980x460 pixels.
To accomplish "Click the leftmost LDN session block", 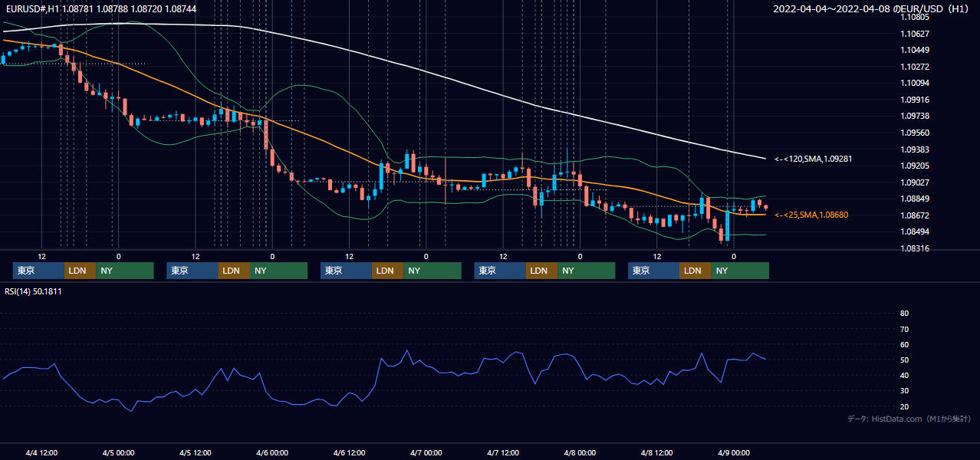I will point(80,271).
